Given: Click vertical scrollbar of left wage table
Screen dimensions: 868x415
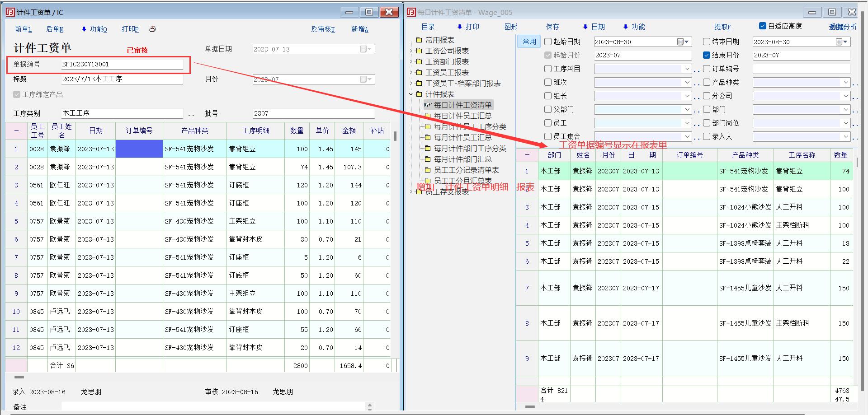Looking at the screenshot, I should coord(395,136).
